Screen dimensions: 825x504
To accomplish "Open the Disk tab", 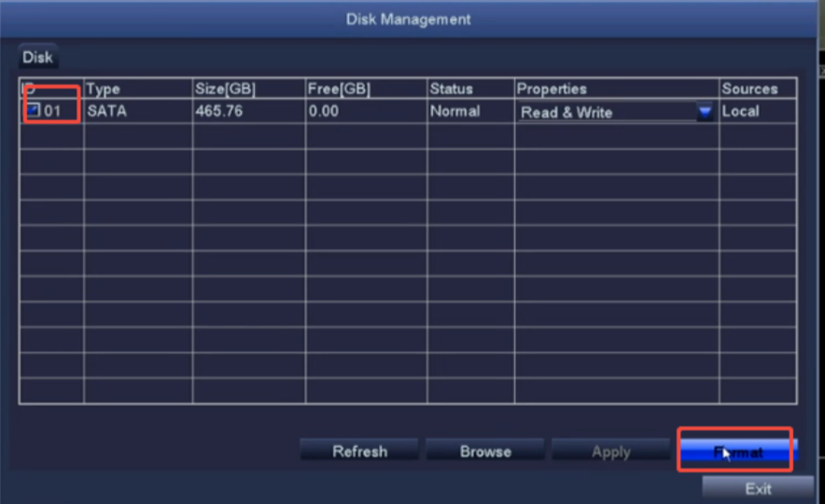I will [x=38, y=58].
